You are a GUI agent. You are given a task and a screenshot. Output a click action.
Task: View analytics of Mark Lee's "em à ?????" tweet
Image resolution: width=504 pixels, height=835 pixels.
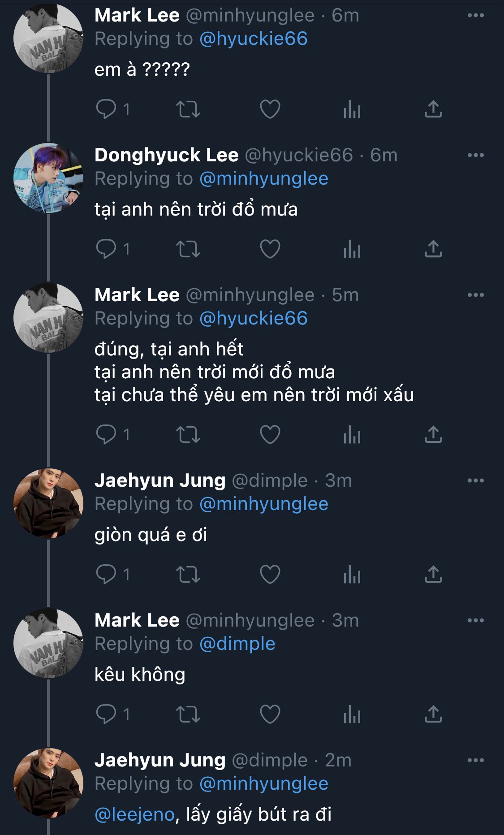click(352, 109)
